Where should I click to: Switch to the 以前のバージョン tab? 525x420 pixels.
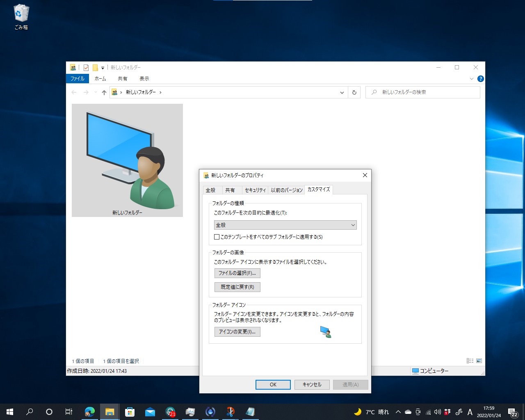point(287,190)
